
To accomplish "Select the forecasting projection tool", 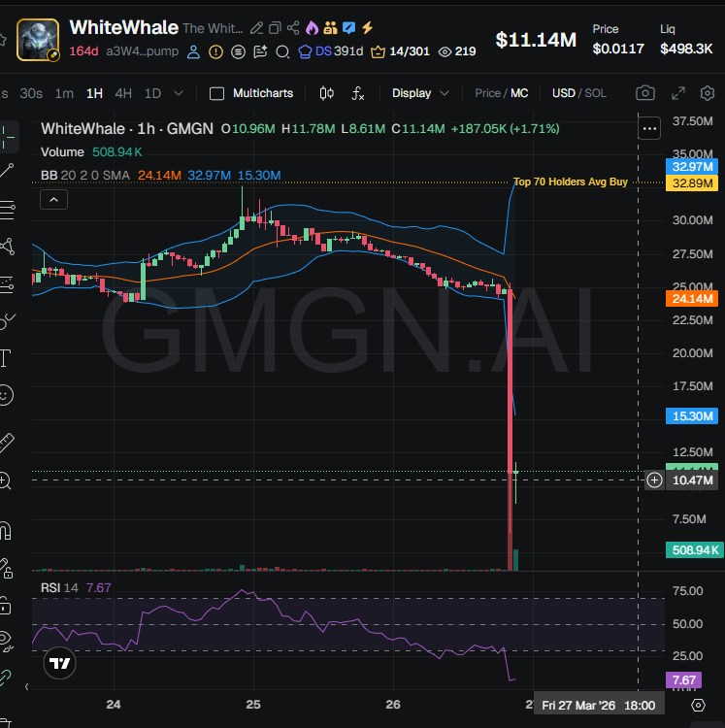I will [7, 284].
